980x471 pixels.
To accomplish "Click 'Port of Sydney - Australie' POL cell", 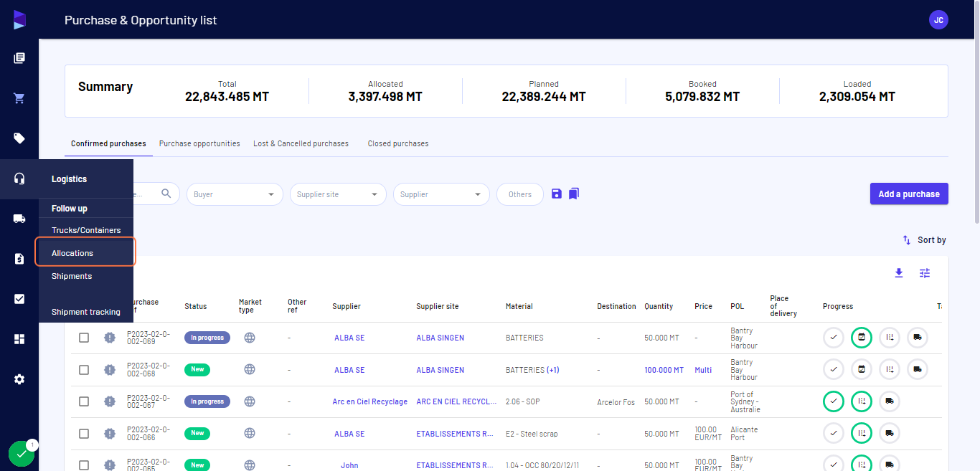I will (x=745, y=401).
